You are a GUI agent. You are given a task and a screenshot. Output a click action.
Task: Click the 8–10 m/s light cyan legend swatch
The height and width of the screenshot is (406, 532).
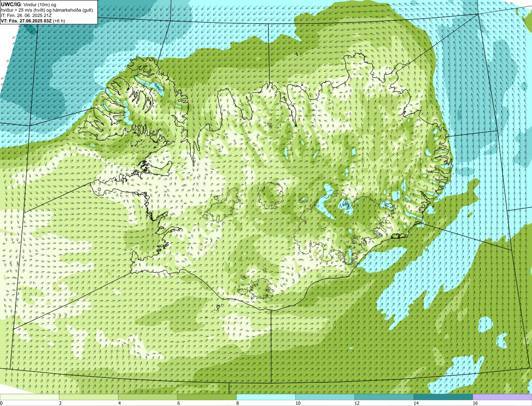[266, 397]
